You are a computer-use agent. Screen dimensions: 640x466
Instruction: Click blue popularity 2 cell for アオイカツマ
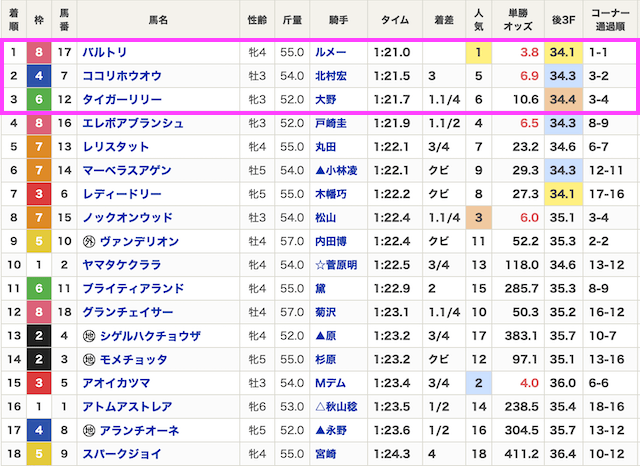pyautogui.click(x=479, y=384)
